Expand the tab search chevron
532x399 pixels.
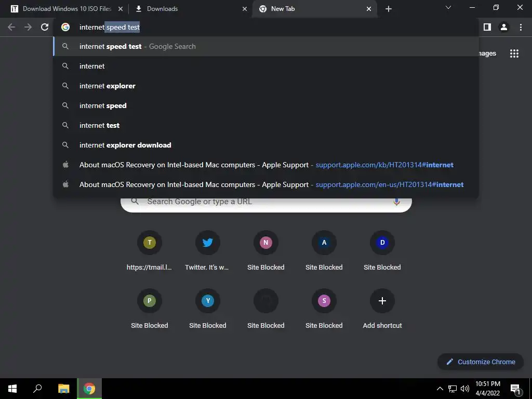coord(448,7)
